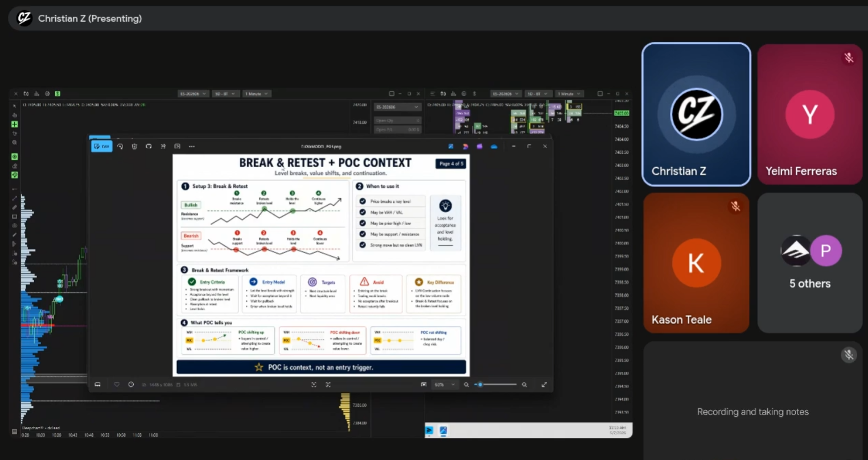Delete the image using trash icon
Image resolution: width=868 pixels, height=460 pixels.
coord(134,146)
